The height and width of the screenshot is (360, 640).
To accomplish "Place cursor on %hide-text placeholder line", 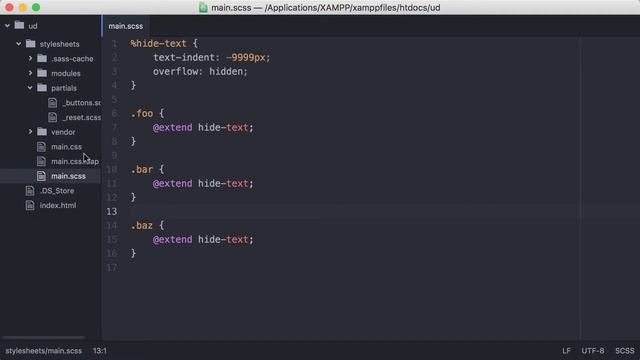I will 164,44.
